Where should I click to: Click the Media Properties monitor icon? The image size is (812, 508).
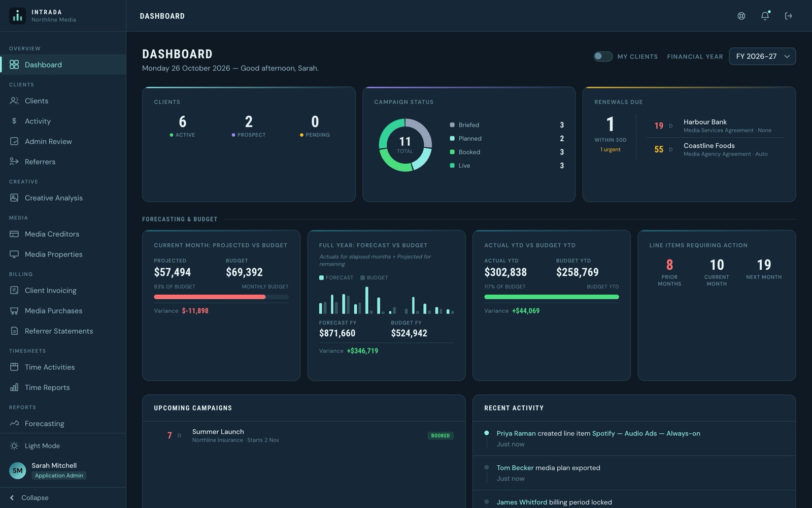pyautogui.click(x=14, y=254)
